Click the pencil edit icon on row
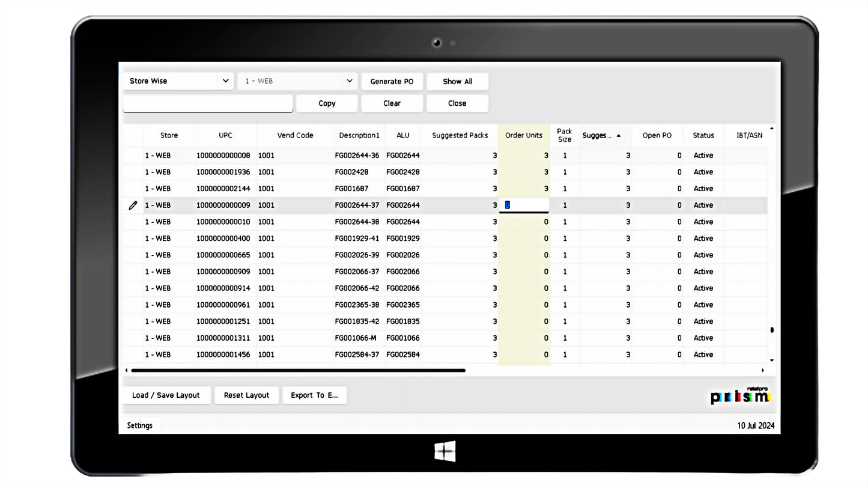This screenshot has height=488, width=868. point(133,206)
